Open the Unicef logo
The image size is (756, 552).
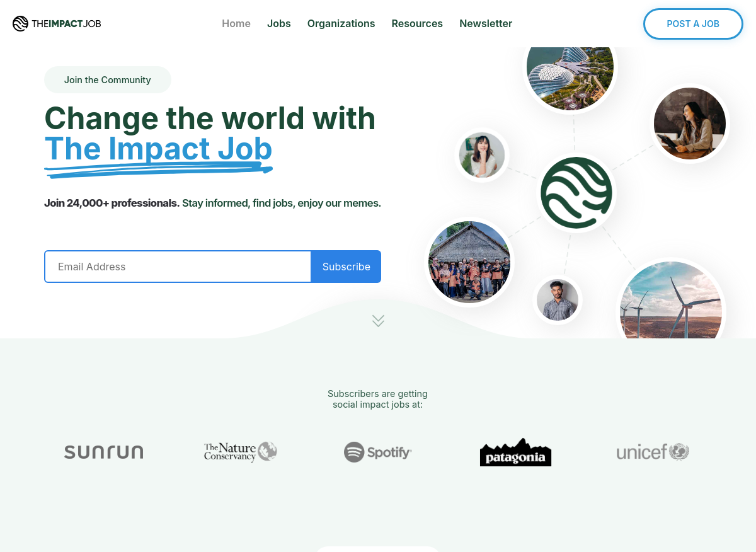653,452
